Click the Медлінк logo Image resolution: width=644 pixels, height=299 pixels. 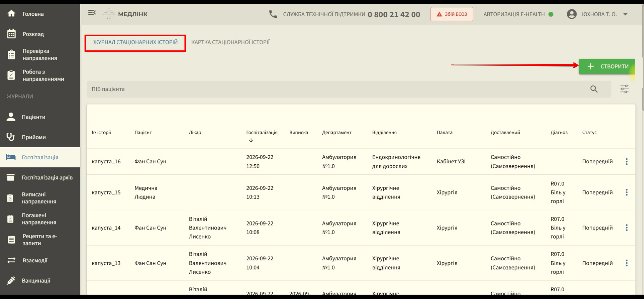125,14
